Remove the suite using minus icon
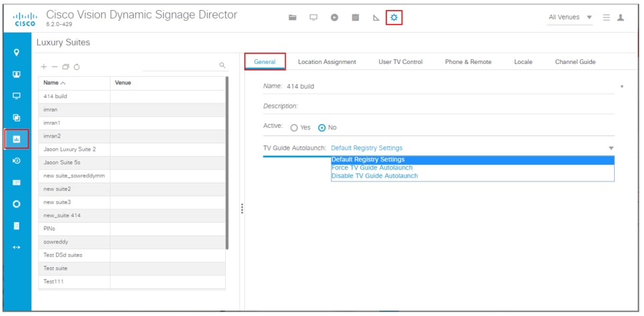 click(55, 67)
